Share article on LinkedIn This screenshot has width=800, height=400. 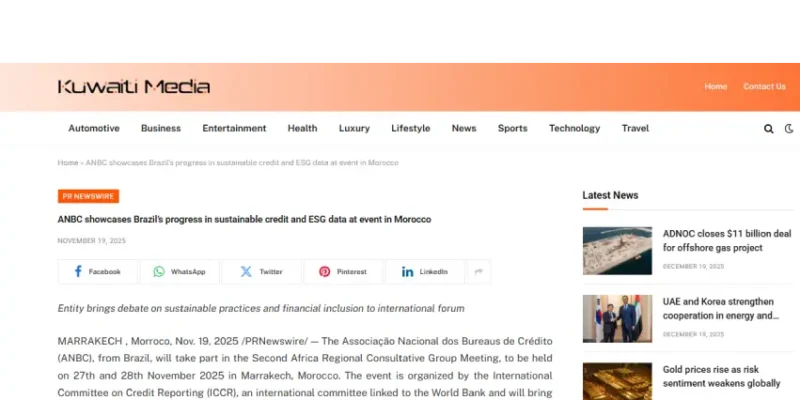click(x=425, y=272)
